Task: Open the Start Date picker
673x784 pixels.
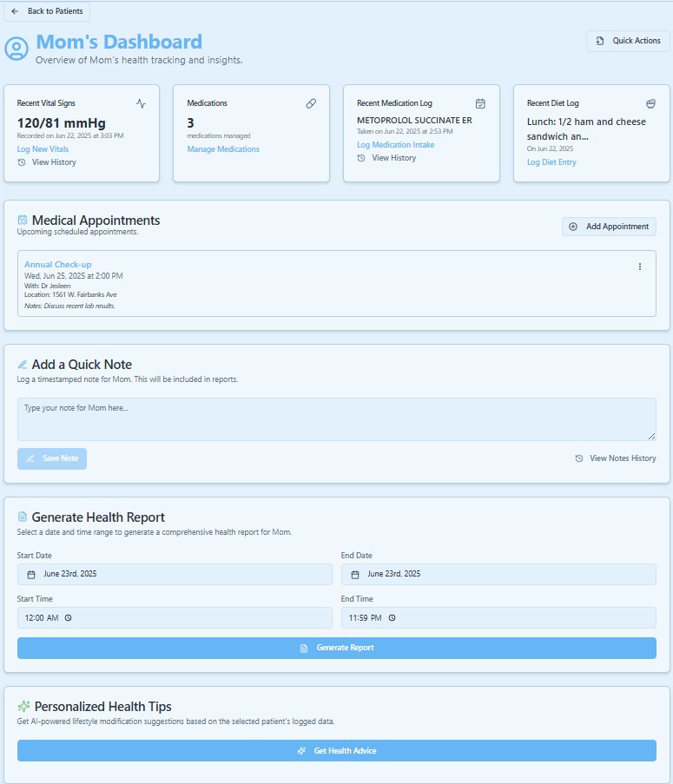Action: 175,574
